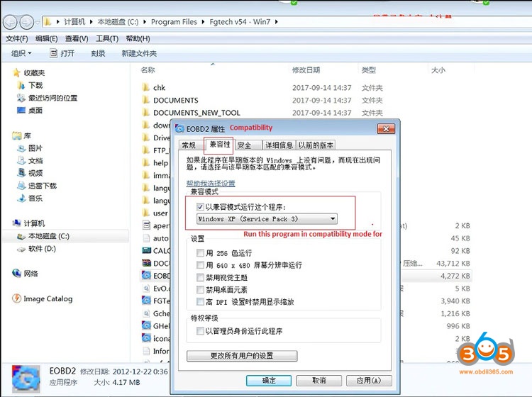532x397 pixels.
Task: Open 下载 downloads in sidebar
Action: [x=35, y=85]
